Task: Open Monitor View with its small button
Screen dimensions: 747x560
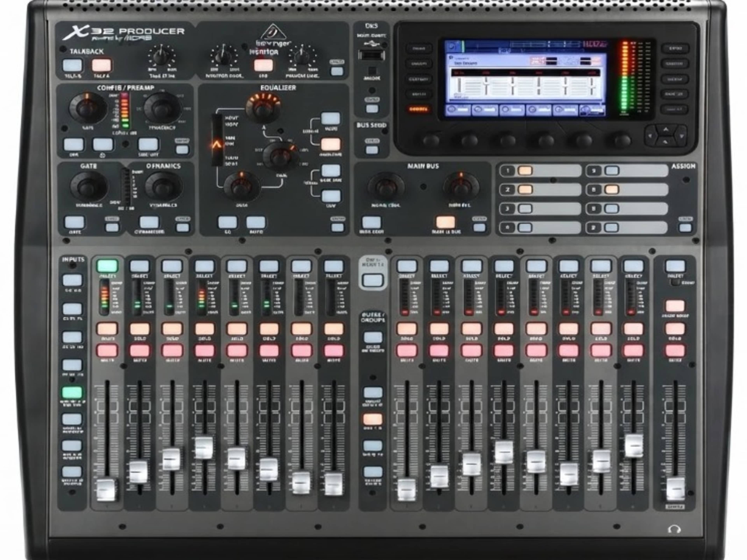Action: click(337, 71)
